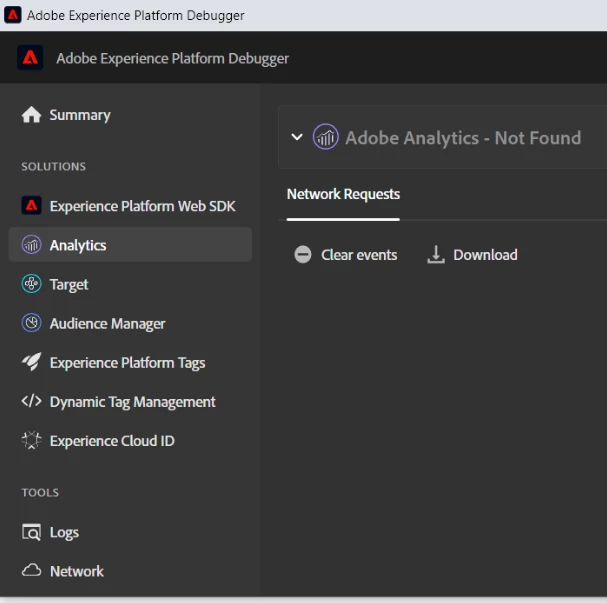Viewport: 607px width, 603px height.
Task: Click the TOOLS section heading
Action: tap(40, 492)
